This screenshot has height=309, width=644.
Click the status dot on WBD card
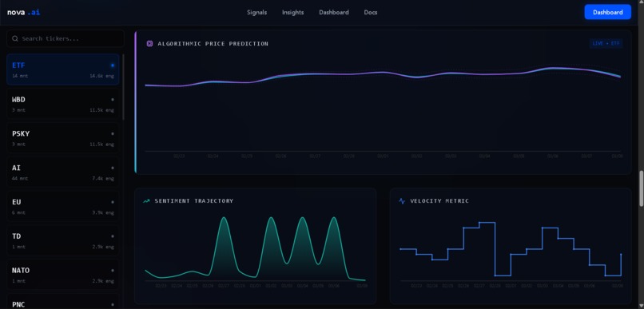coord(113,99)
